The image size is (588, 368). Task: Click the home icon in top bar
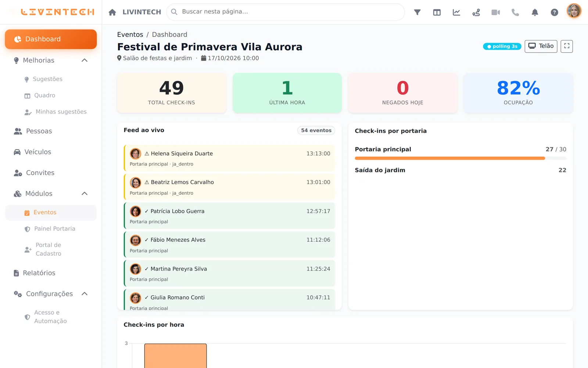112,12
